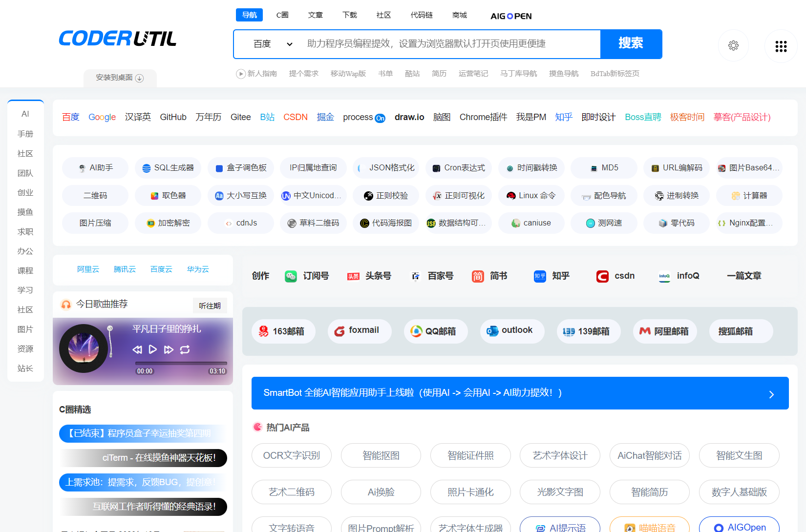The height and width of the screenshot is (532, 806).
Task: Open OCR文字识别 AI product
Action: 292,455
